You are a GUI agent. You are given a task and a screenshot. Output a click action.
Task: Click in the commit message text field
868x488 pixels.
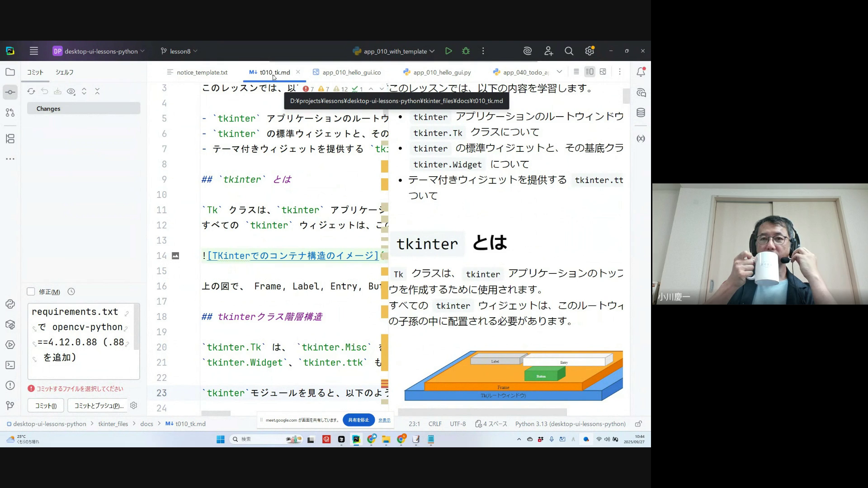pyautogui.click(x=81, y=341)
